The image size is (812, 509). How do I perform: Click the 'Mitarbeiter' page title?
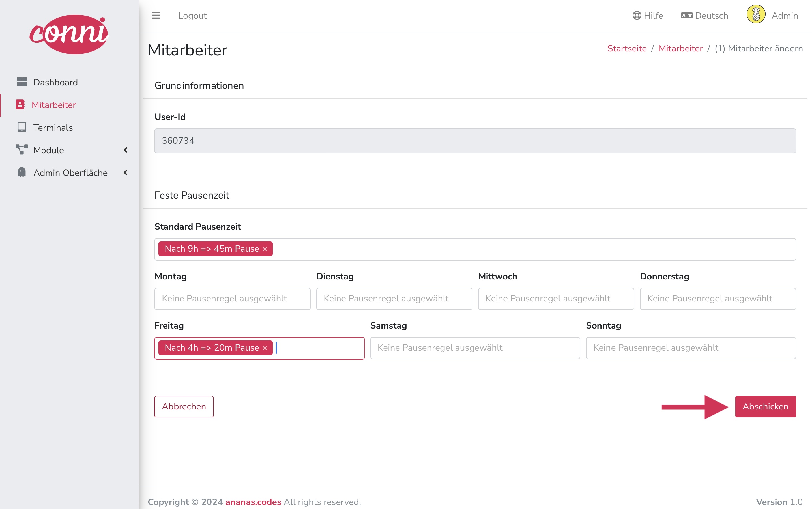click(187, 50)
